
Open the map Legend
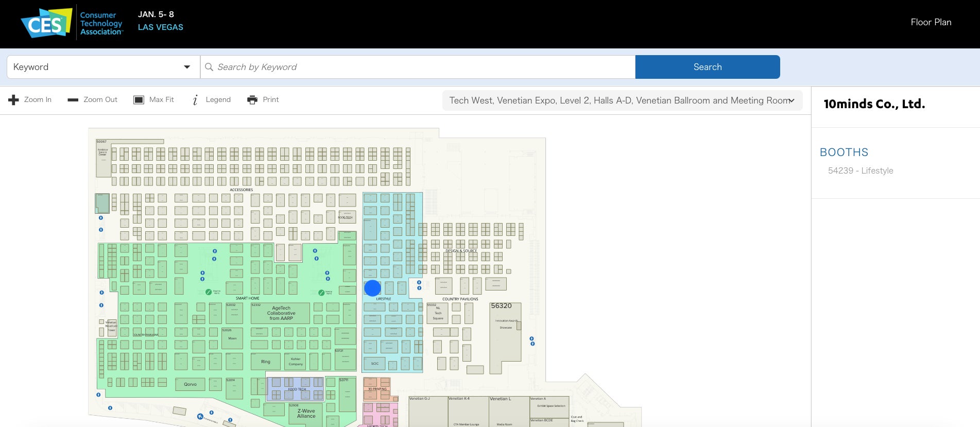[212, 100]
